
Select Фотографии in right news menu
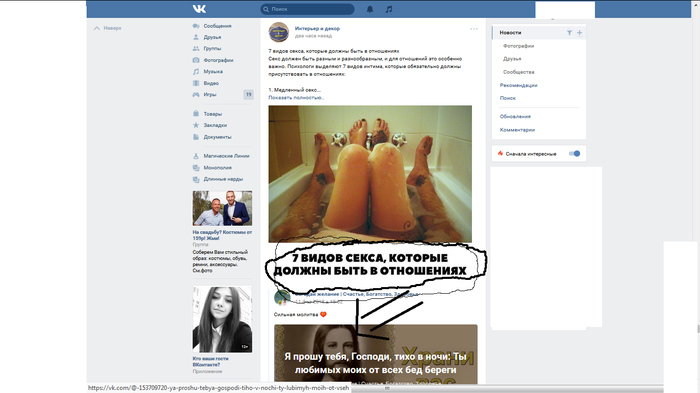[x=518, y=46]
